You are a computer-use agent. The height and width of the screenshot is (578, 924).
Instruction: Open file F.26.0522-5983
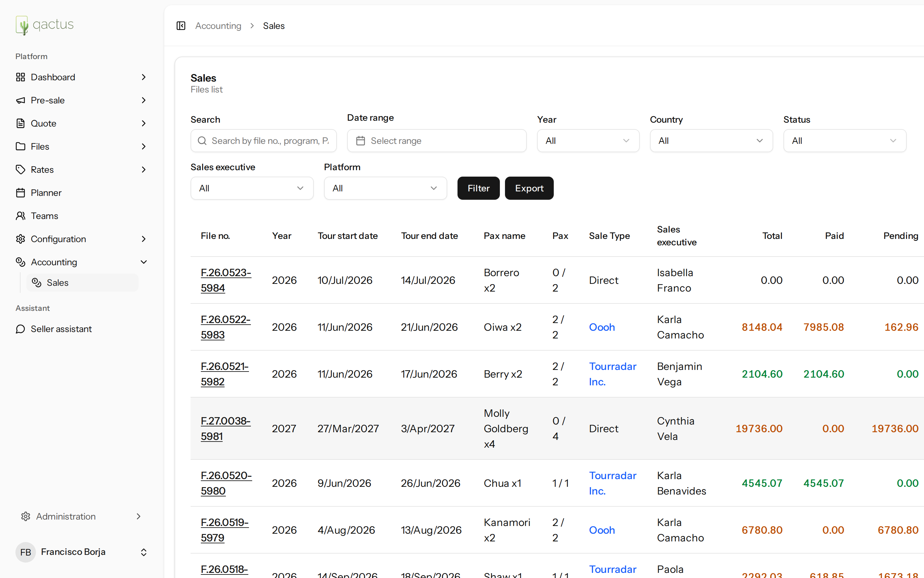226,327
